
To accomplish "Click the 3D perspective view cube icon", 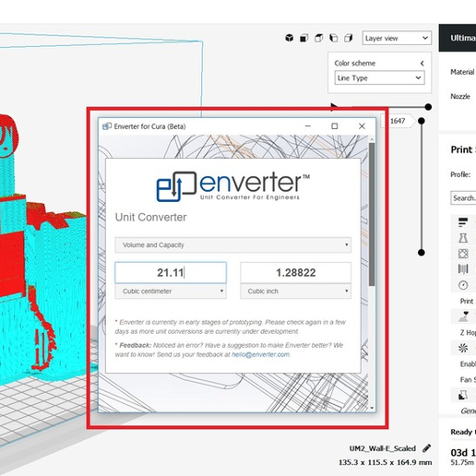I will [289, 38].
